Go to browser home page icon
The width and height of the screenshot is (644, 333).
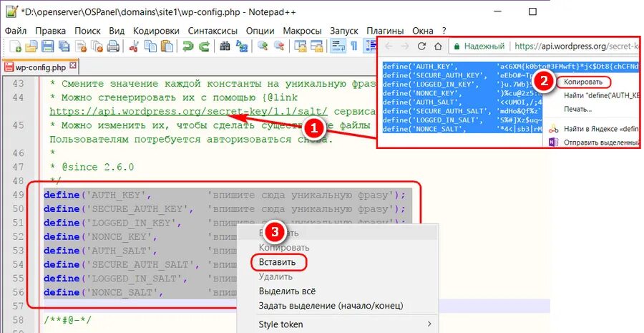click(438, 46)
